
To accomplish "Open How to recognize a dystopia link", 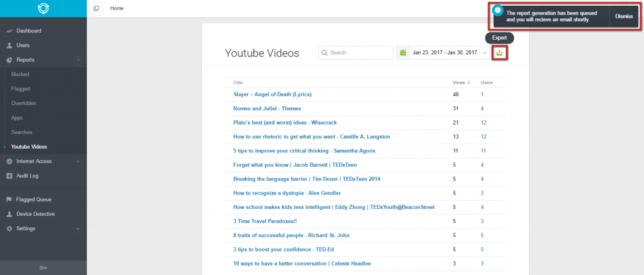I will click(x=287, y=193).
